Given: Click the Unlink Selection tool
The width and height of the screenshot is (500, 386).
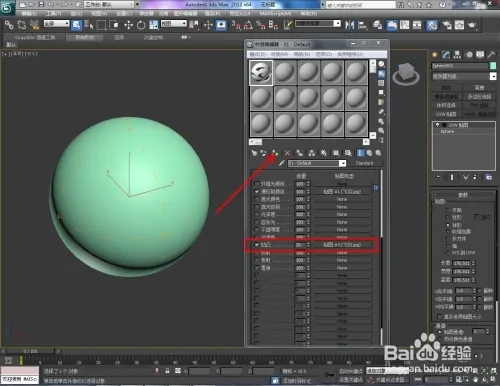Looking at the screenshot, I should pos(22,25).
